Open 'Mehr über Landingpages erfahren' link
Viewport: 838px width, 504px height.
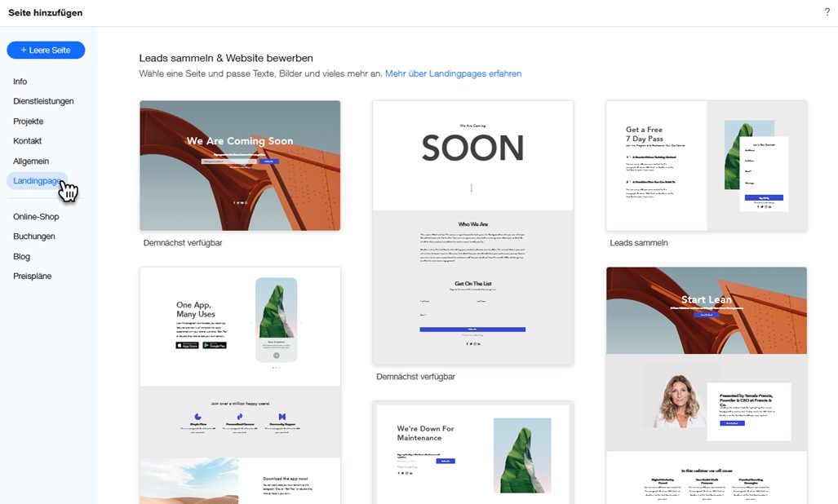pyautogui.click(x=453, y=73)
